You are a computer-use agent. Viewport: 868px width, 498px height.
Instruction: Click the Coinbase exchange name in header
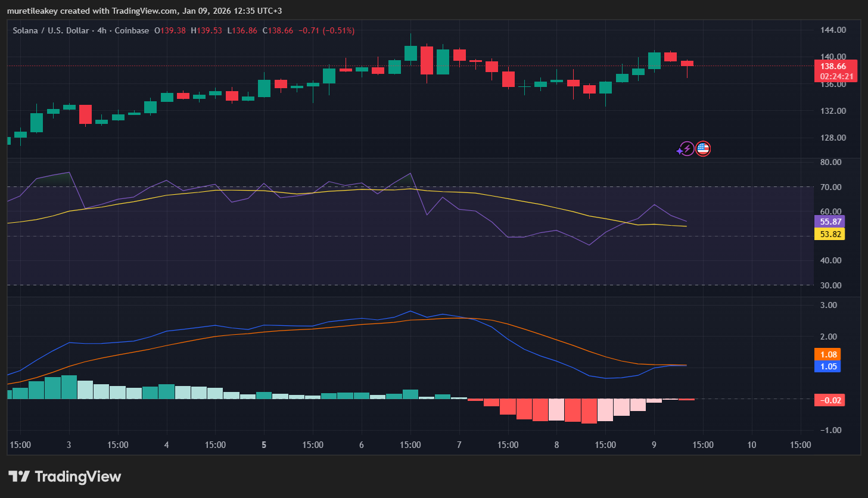click(x=132, y=30)
